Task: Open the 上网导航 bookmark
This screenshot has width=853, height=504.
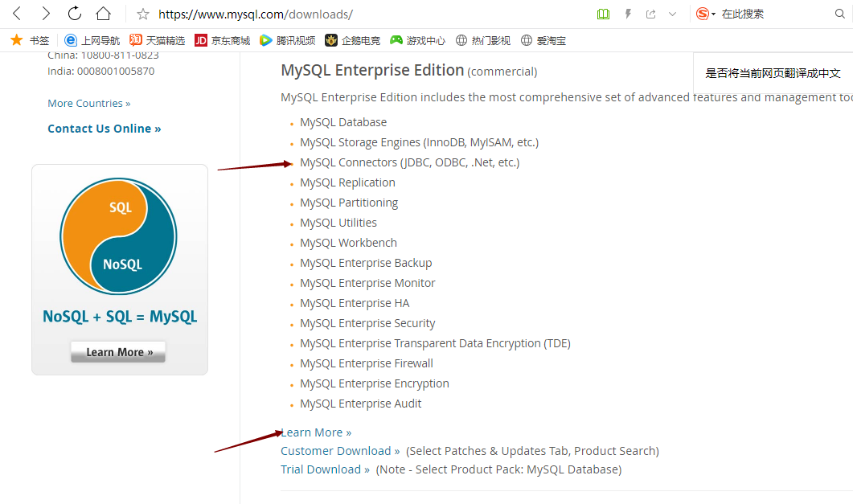Action: point(92,40)
